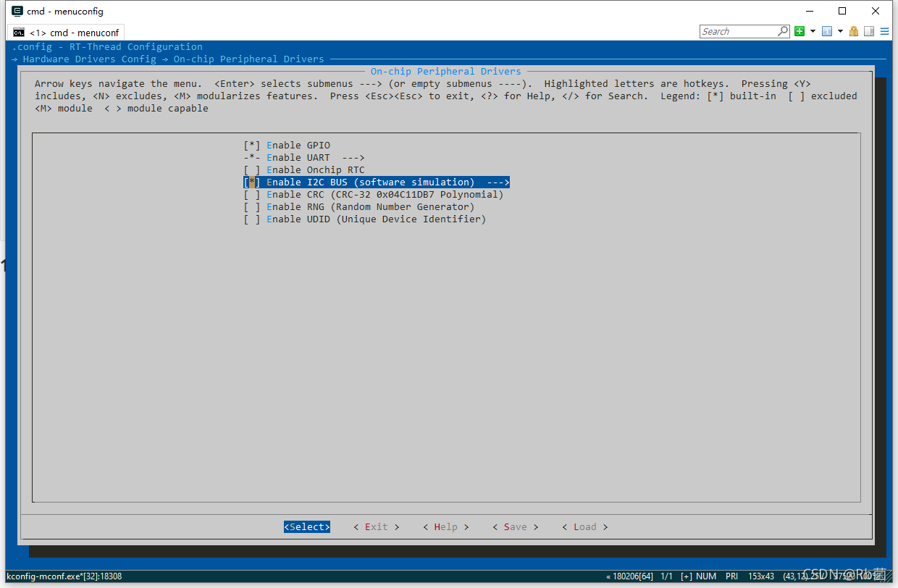Toggle the Enable Onchip RTC checkbox
Screen dimensions: 898x588
[x=252, y=169]
